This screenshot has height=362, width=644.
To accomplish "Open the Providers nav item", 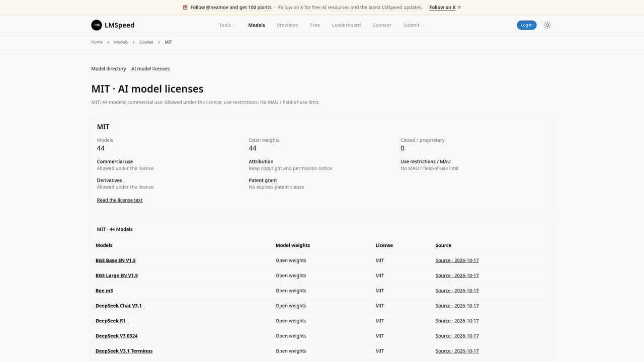I will 287,25.
